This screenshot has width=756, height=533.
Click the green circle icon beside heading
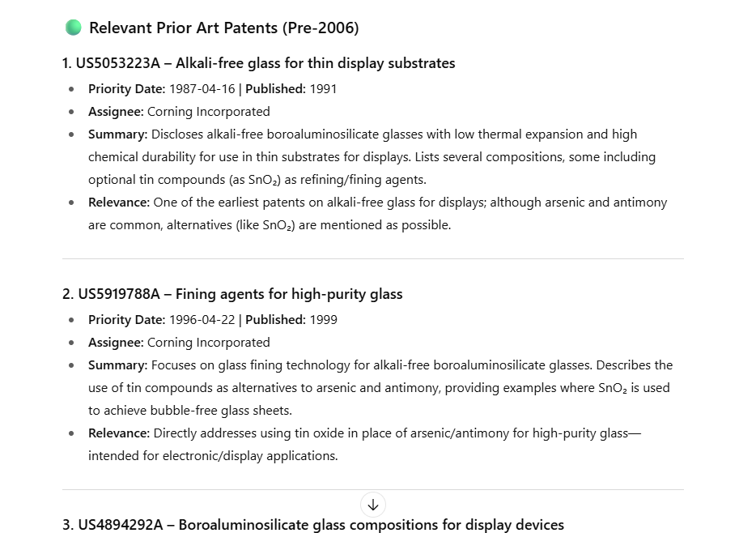click(74, 28)
